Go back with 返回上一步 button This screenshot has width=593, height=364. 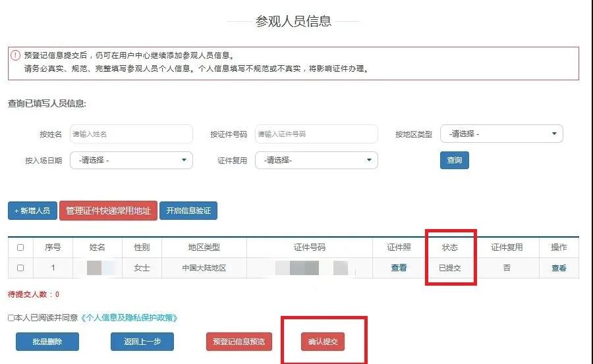[x=142, y=342]
